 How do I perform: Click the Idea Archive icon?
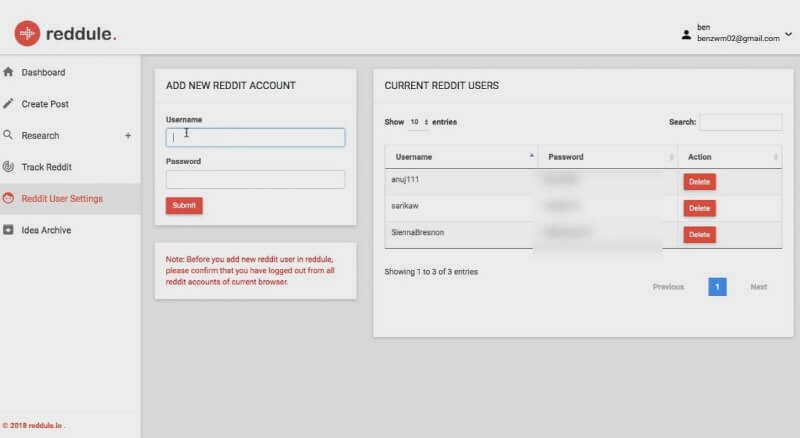click(x=8, y=230)
